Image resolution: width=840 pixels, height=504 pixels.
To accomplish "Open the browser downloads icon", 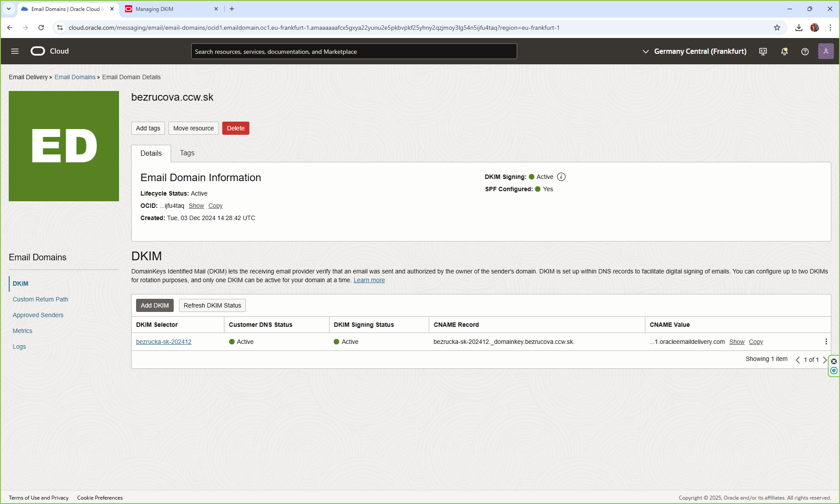I will tap(799, 28).
